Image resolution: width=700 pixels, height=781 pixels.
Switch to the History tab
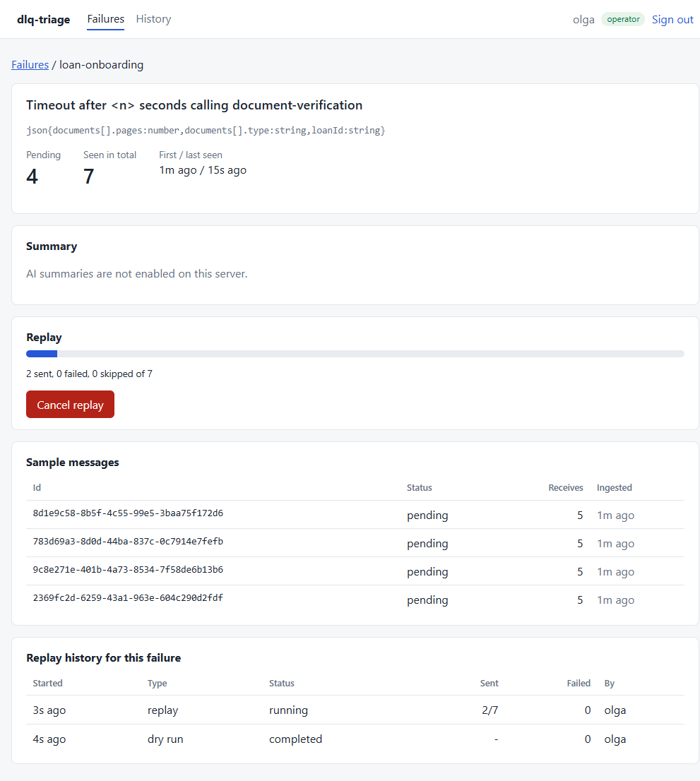click(153, 19)
